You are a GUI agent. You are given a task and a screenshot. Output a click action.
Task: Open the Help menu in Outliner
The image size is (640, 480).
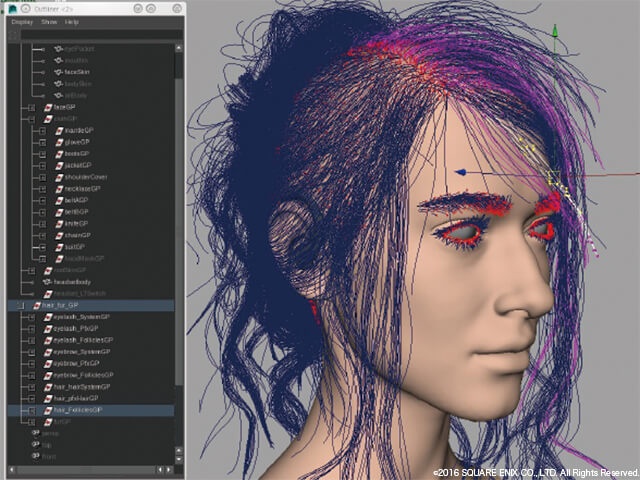point(72,22)
